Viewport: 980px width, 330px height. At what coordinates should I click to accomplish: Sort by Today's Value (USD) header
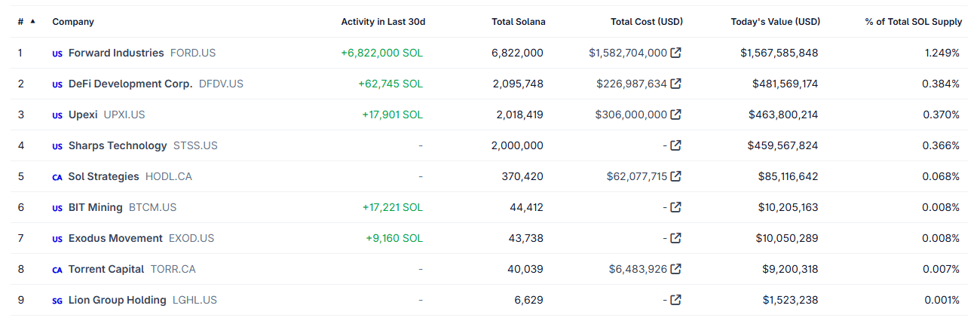(775, 22)
